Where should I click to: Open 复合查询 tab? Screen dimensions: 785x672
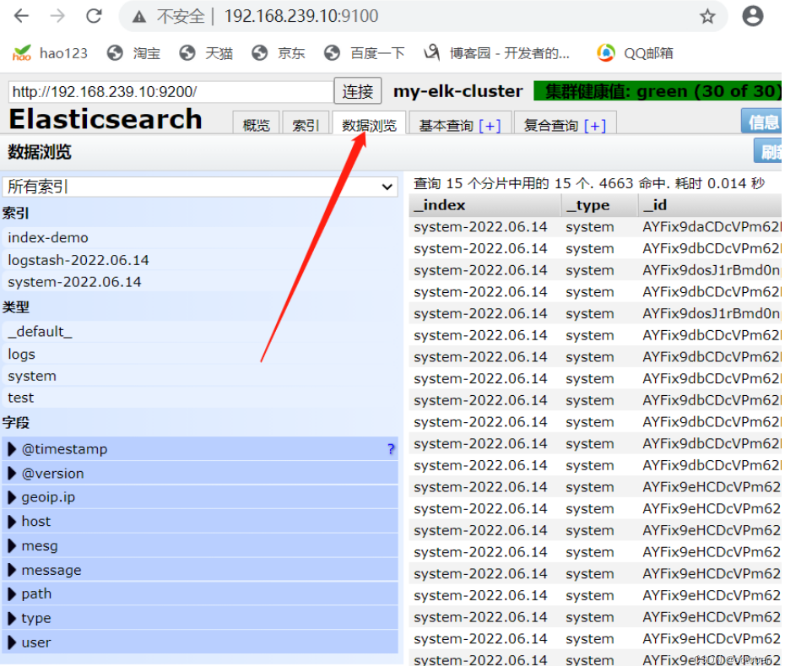(550, 125)
